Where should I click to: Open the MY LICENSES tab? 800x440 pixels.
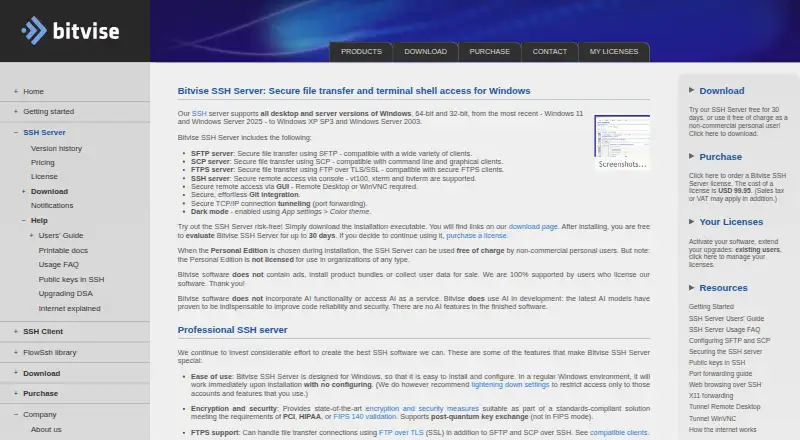pos(614,52)
